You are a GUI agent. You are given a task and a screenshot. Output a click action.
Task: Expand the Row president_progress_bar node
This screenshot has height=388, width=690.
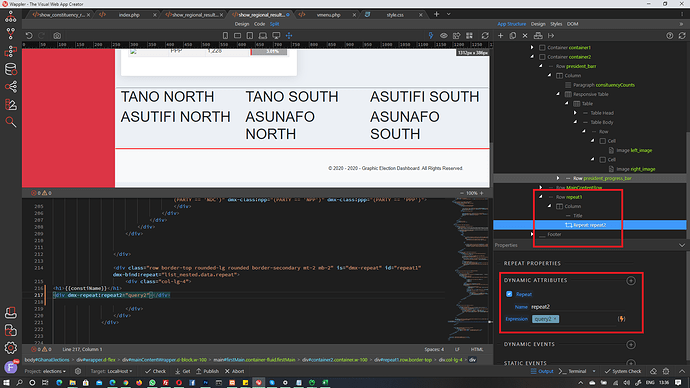558,178
